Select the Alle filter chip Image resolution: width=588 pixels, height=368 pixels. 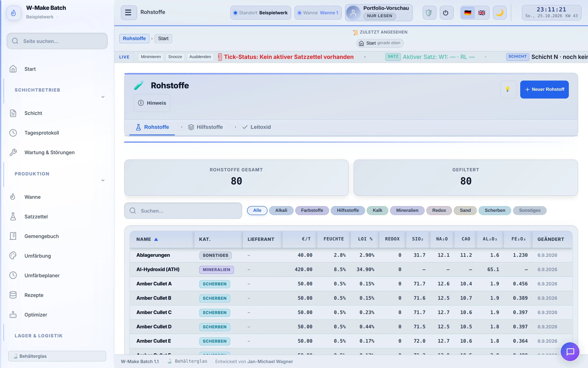[x=257, y=210]
